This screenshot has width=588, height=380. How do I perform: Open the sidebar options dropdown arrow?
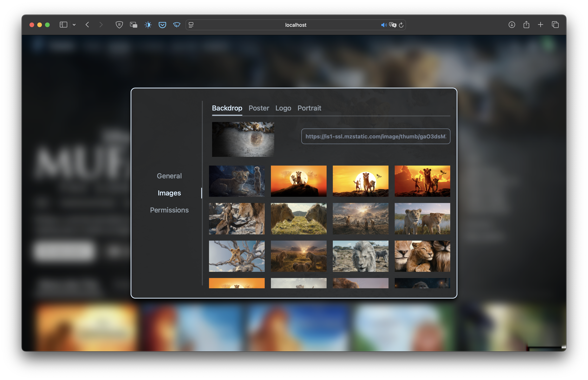[74, 25]
